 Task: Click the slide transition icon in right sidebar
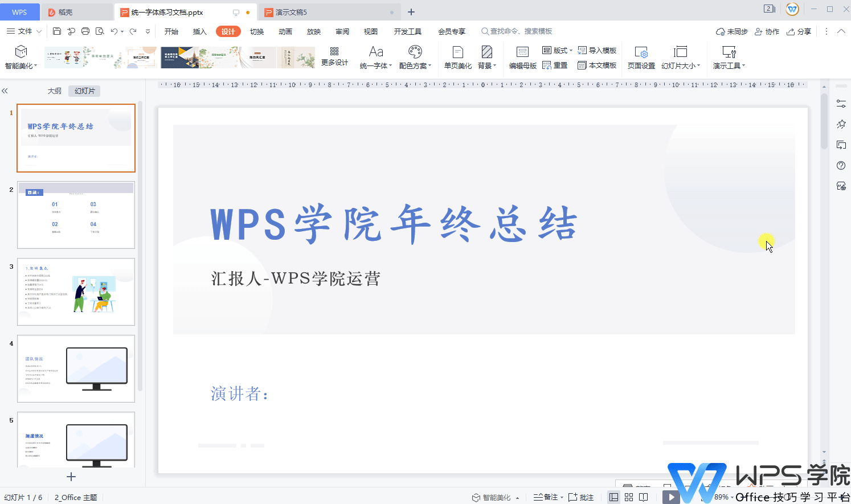point(841,145)
